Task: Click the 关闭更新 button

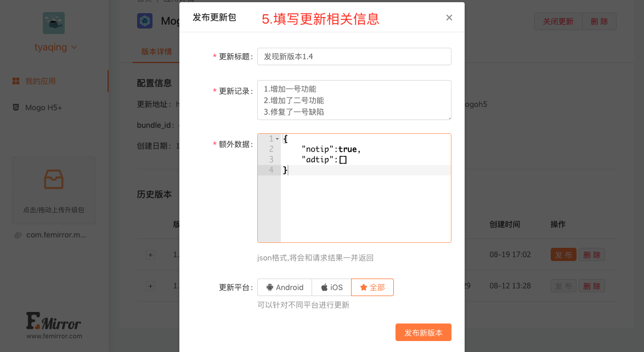Action: (558, 21)
